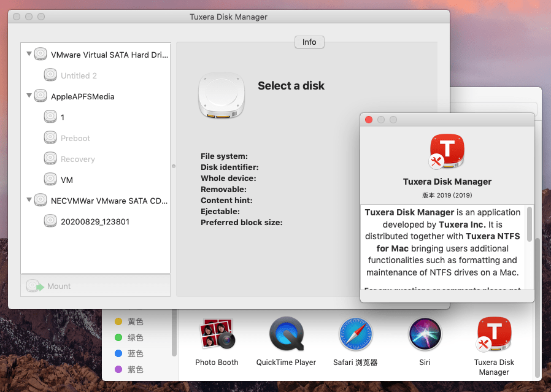The image size is (551, 392).
Task: Select volume named 1 label
Action: [63, 118]
